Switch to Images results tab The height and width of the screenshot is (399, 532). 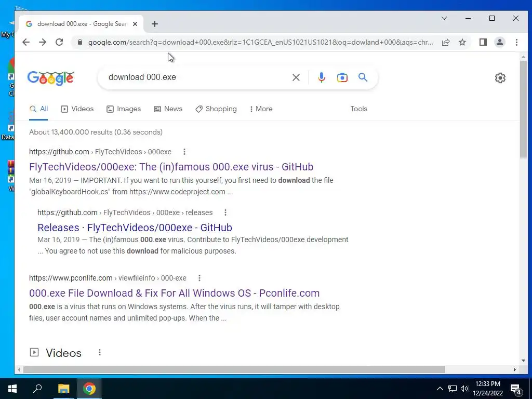124,109
